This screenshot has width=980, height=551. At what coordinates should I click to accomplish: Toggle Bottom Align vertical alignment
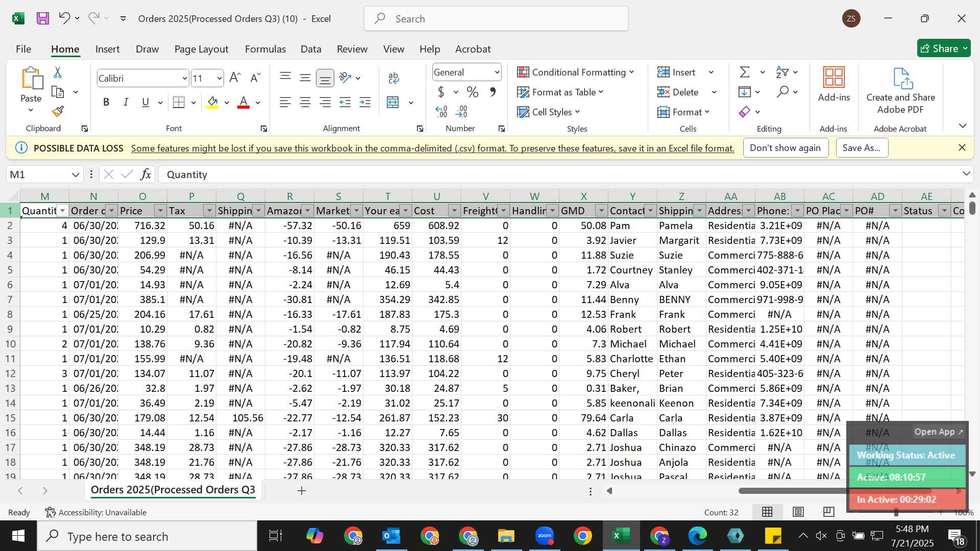click(x=325, y=78)
